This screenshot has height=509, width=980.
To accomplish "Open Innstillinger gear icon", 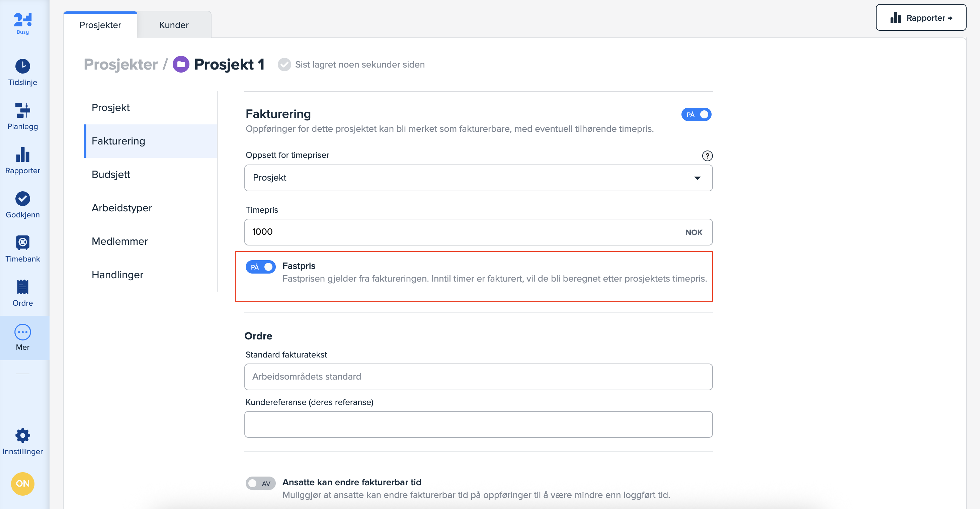I will coord(22,436).
